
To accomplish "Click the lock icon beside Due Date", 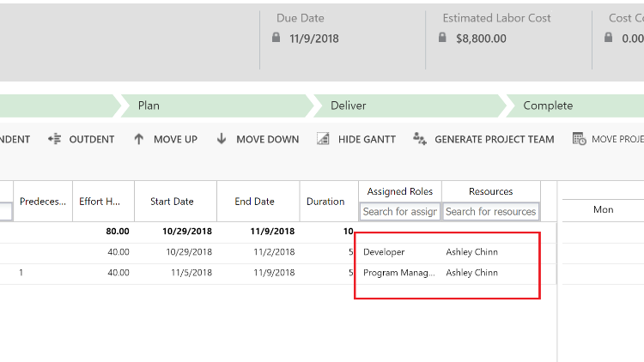I will pos(276,39).
